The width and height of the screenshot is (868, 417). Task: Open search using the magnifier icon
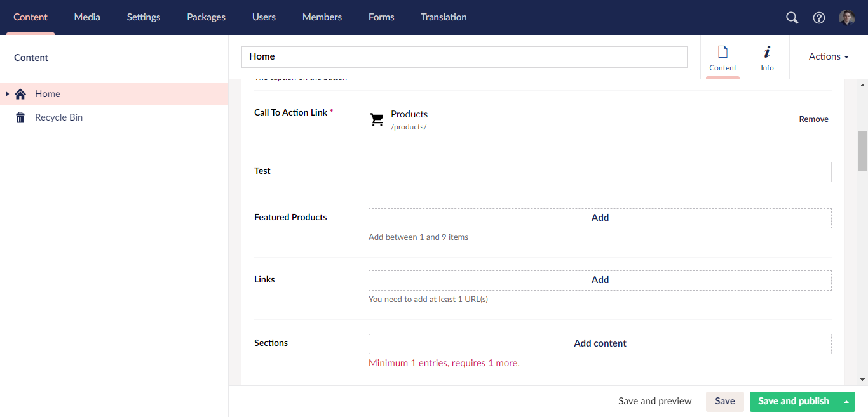tap(792, 17)
